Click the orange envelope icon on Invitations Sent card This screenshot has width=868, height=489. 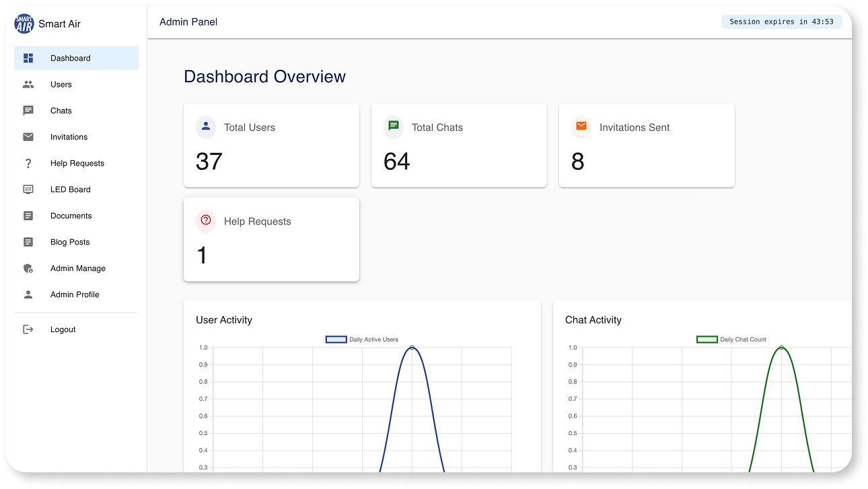coord(581,126)
